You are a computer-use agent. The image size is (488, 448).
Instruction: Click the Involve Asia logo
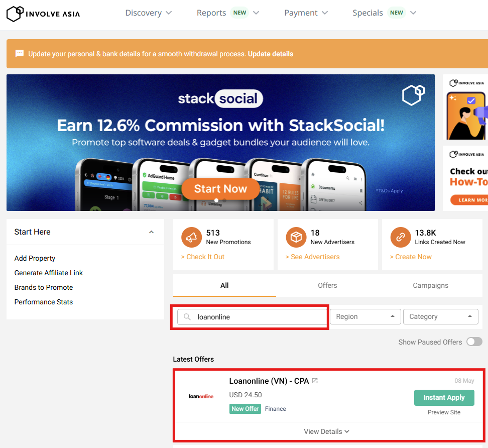[43, 14]
